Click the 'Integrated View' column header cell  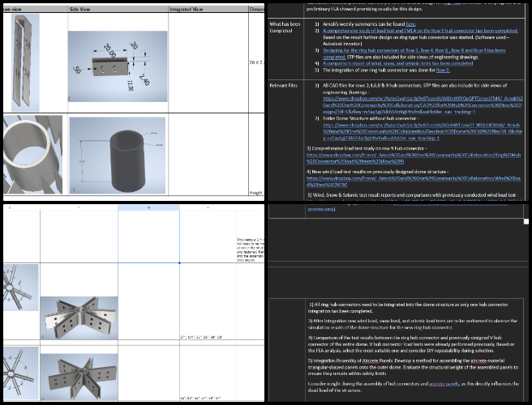(x=208, y=9)
